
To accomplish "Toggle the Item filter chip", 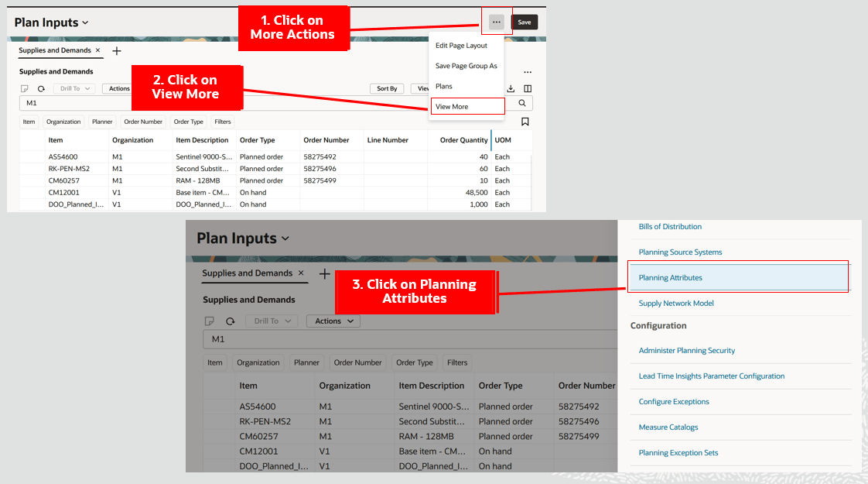I will click(x=29, y=122).
